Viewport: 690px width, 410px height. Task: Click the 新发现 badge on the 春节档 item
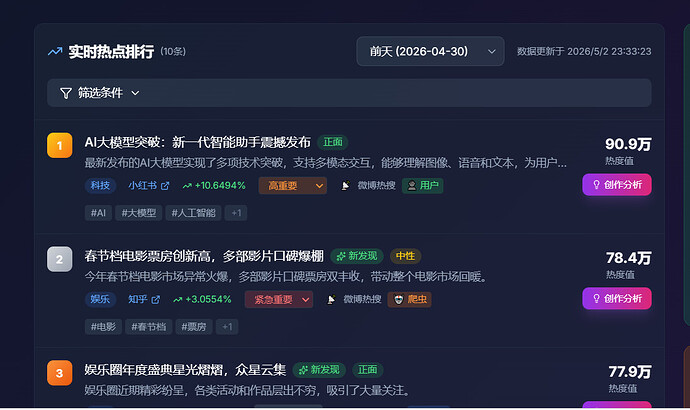357,256
